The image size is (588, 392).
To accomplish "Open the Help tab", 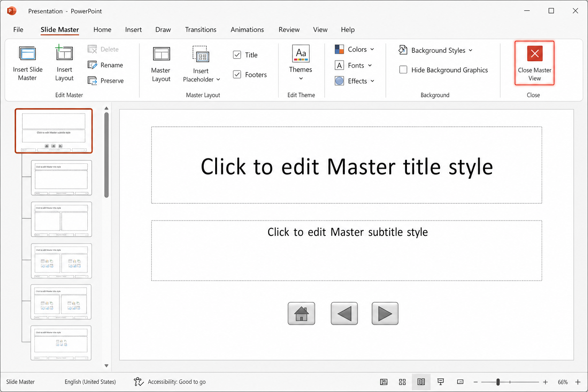I will [x=348, y=29].
